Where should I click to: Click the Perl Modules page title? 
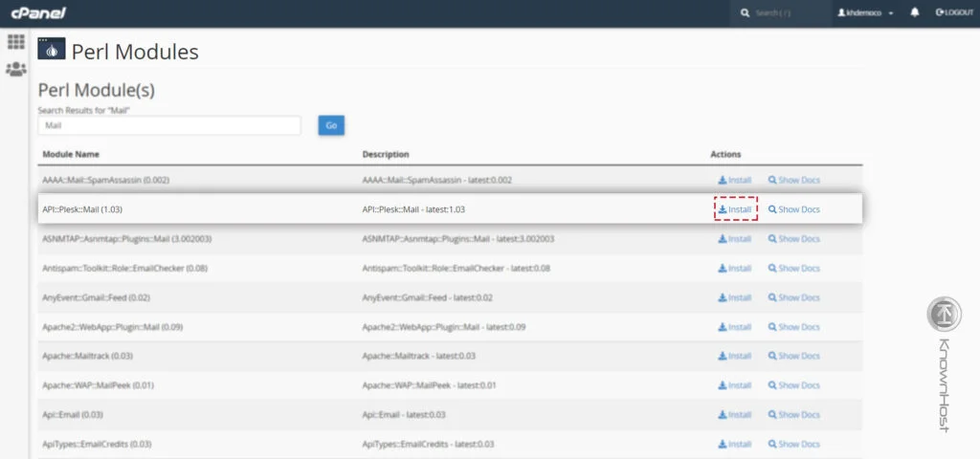[135, 52]
